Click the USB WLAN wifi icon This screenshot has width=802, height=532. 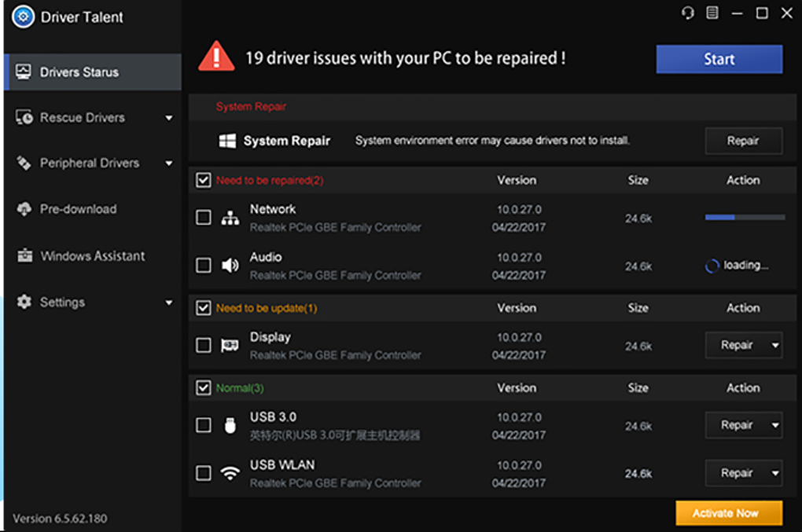[x=230, y=473]
